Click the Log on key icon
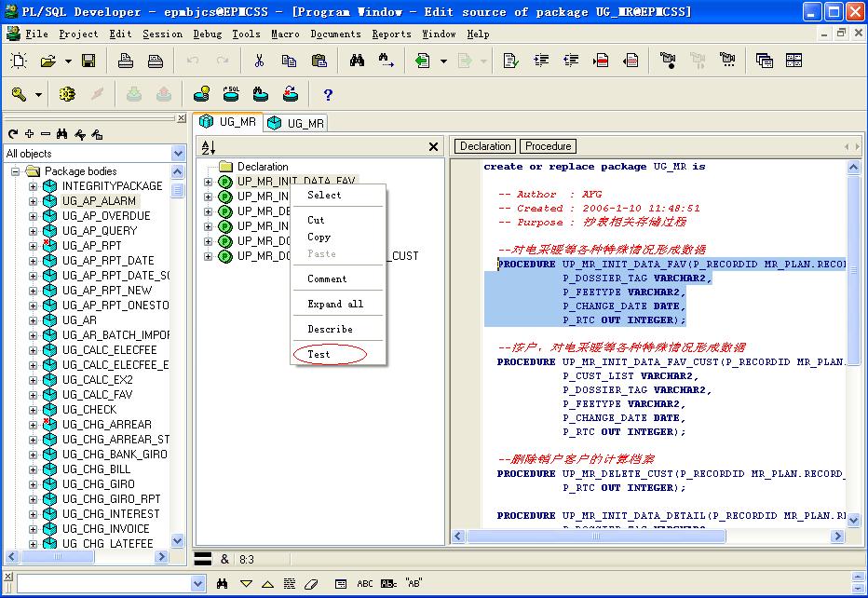Viewport: 868px width, 598px height. pyautogui.click(x=20, y=94)
